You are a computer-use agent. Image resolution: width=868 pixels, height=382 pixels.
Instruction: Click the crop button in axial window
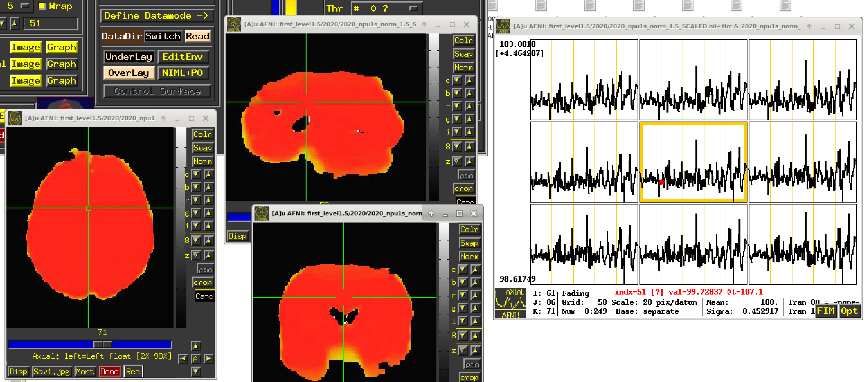202,283
